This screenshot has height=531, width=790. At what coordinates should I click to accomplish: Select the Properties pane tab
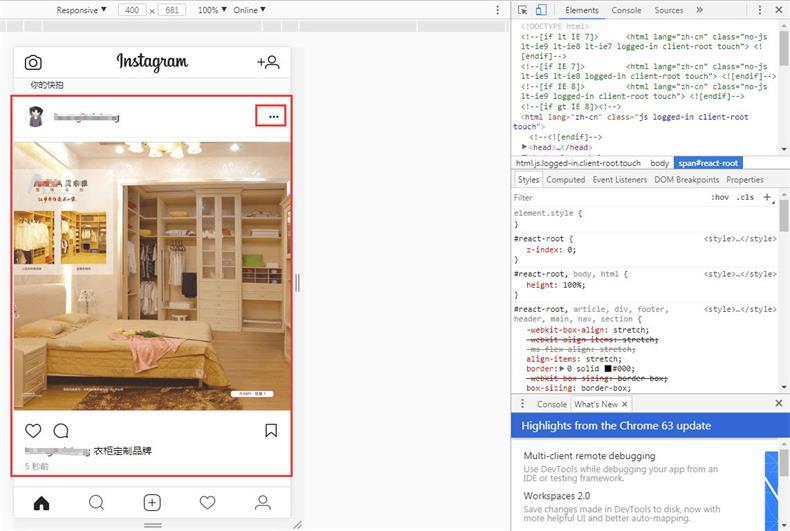(745, 180)
